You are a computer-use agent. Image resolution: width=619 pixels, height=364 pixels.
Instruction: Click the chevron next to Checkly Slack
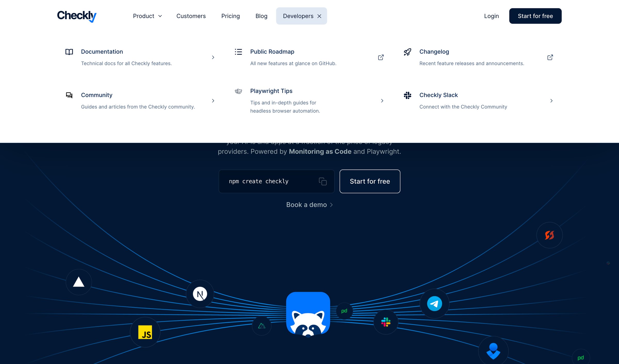click(551, 101)
